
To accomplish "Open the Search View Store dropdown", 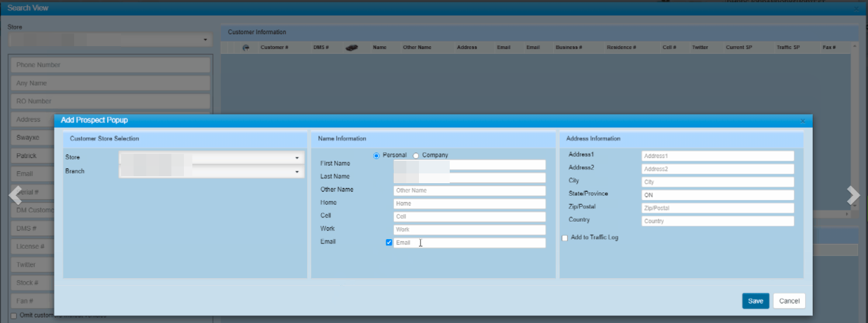I will [108, 40].
